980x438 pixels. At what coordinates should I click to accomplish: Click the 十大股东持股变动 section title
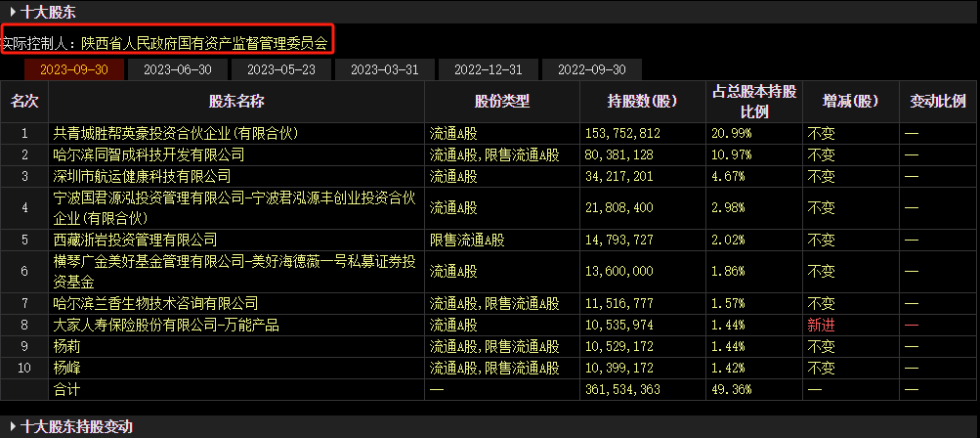pos(76,426)
